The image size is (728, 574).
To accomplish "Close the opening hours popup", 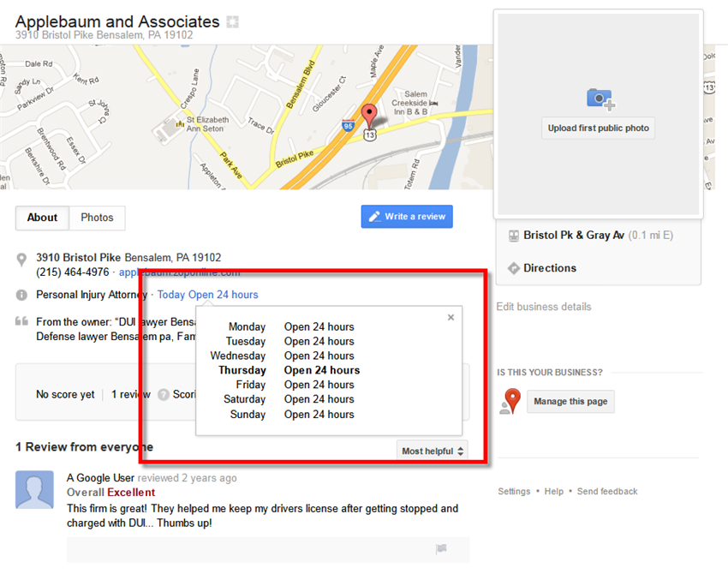I will tap(451, 317).
